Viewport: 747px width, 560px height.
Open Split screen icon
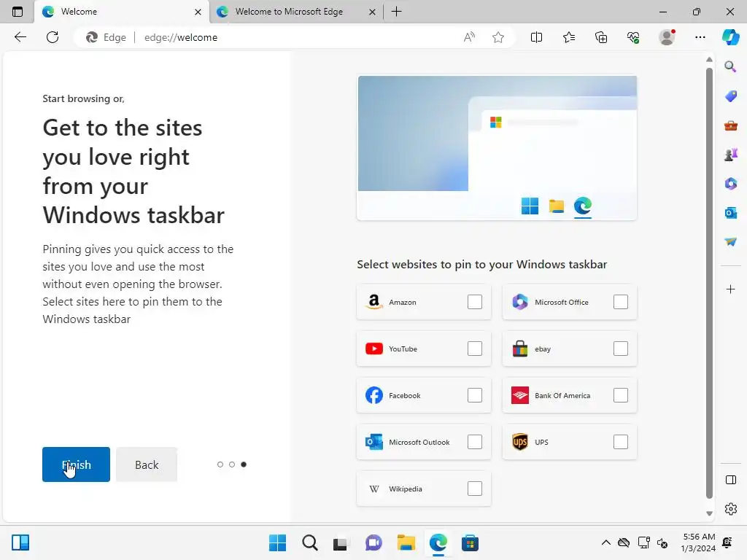536,37
